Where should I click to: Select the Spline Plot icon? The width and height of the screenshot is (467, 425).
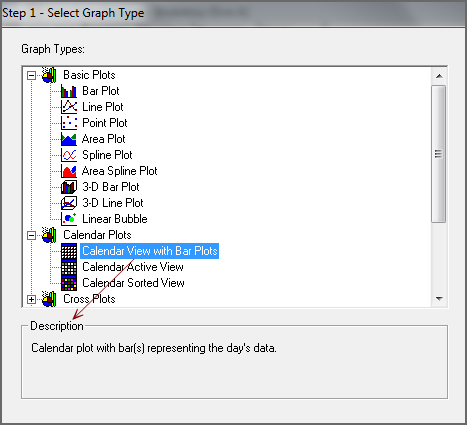coord(69,155)
